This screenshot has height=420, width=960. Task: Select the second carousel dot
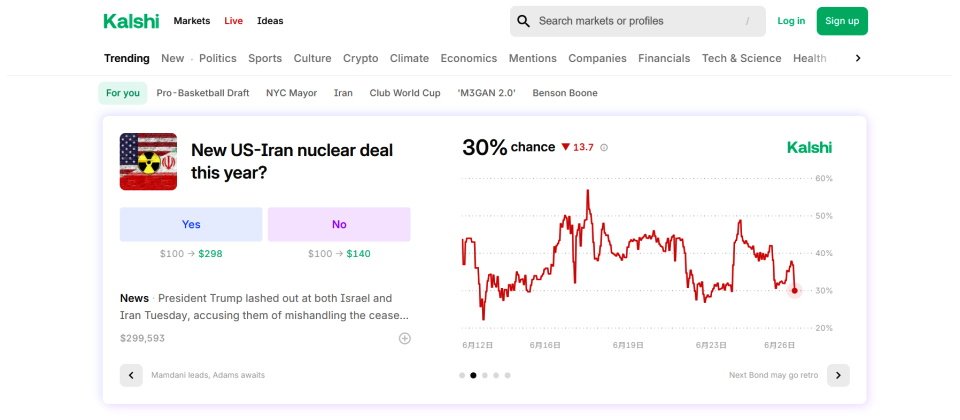[473, 375]
